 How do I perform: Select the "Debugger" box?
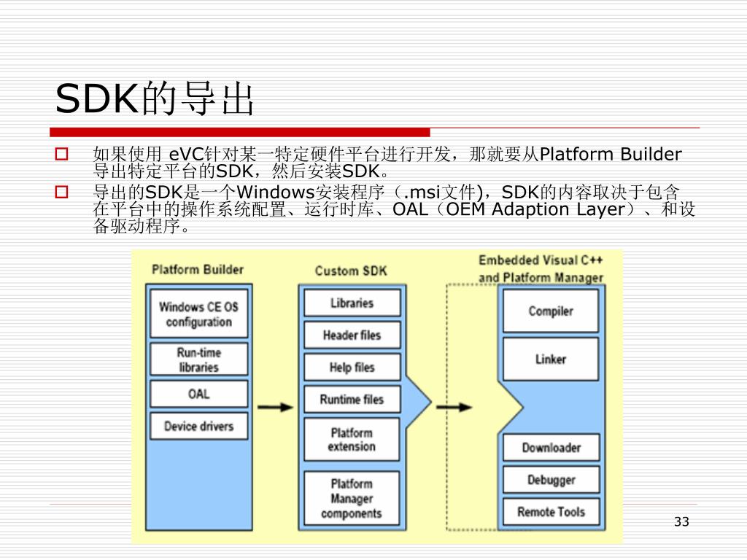[551, 480]
